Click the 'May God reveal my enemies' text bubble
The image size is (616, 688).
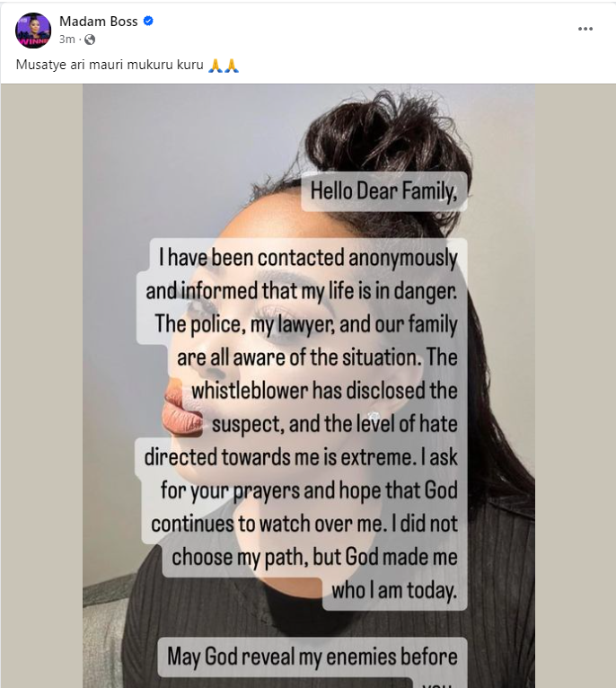(312, 657)
